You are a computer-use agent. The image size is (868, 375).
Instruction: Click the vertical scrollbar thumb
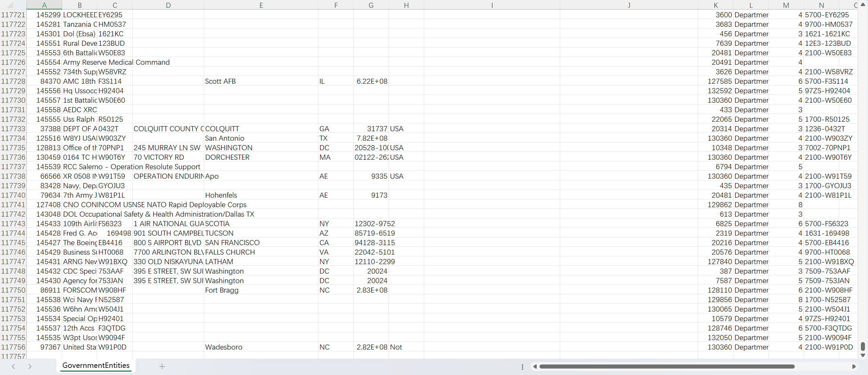(863, 347)
